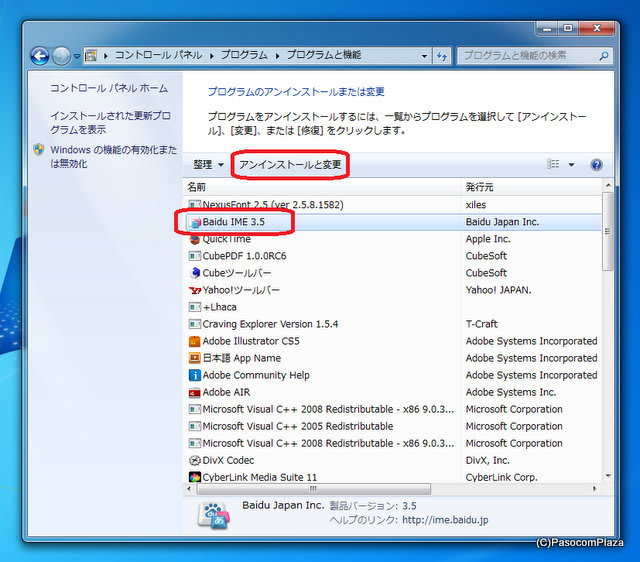Select the NexusFont 2.5 row icon

[195, 205]
